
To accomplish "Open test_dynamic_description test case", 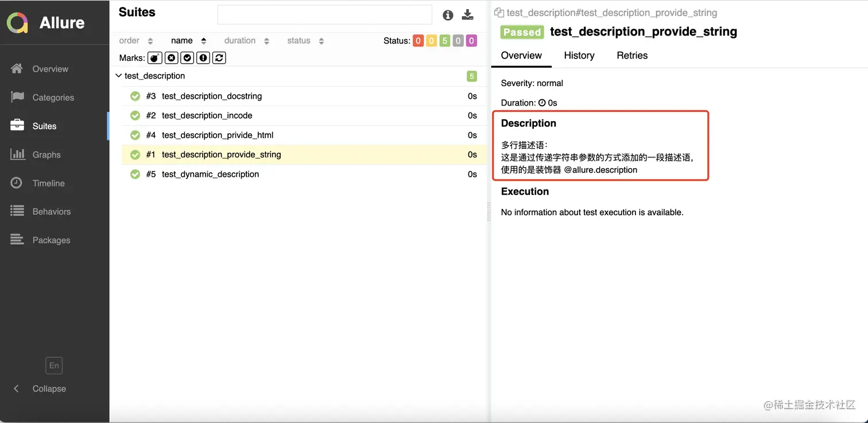I will [304, 174].
